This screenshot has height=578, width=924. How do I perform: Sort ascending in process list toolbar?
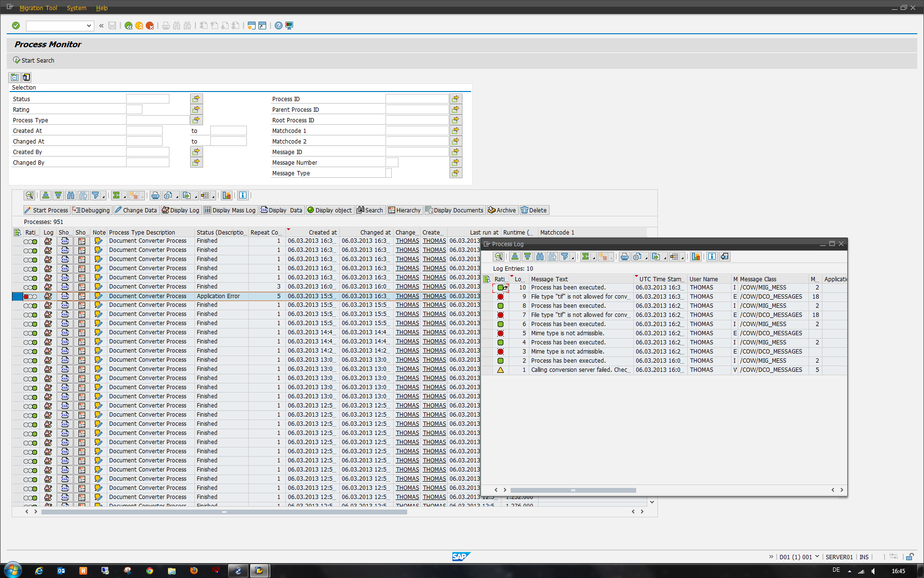46,196
